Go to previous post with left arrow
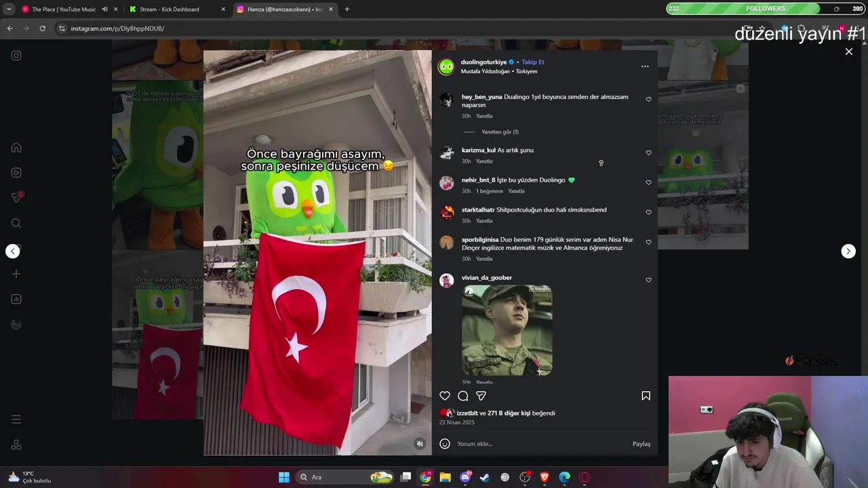This screenshot has width=868, height=488. tap(13, 251)
